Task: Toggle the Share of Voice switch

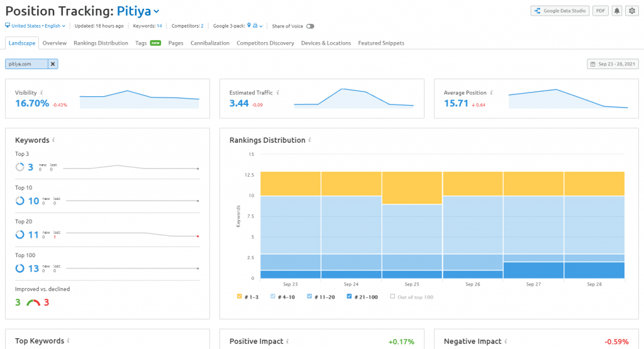Action: (310, 26)
